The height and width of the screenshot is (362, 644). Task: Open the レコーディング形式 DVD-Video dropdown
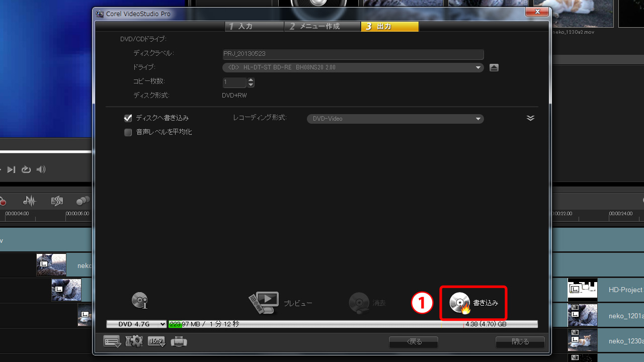point(395,119)
